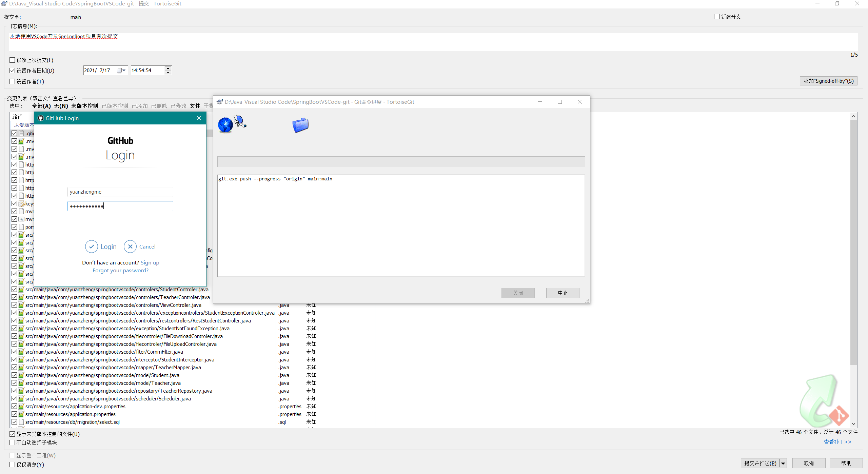Click the file icon beside FileDownloadController.java
The height and width of the screenshot is (474, 868).
click(x=21, y=336)
